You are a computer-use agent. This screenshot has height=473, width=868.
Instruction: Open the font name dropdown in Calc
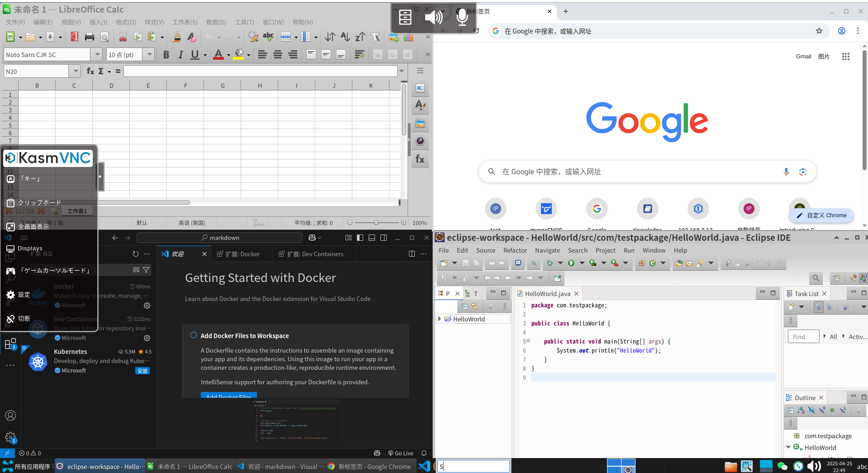point(97,55)
